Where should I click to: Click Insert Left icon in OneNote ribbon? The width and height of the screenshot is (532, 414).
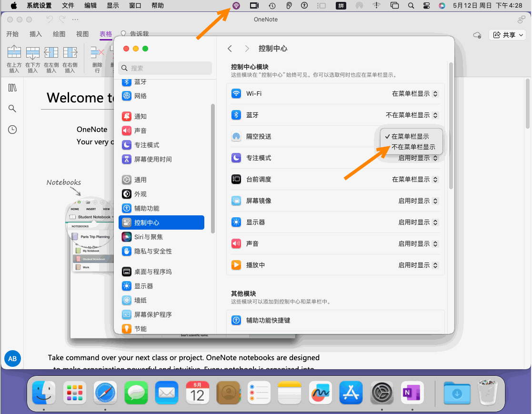click(51, 52)
